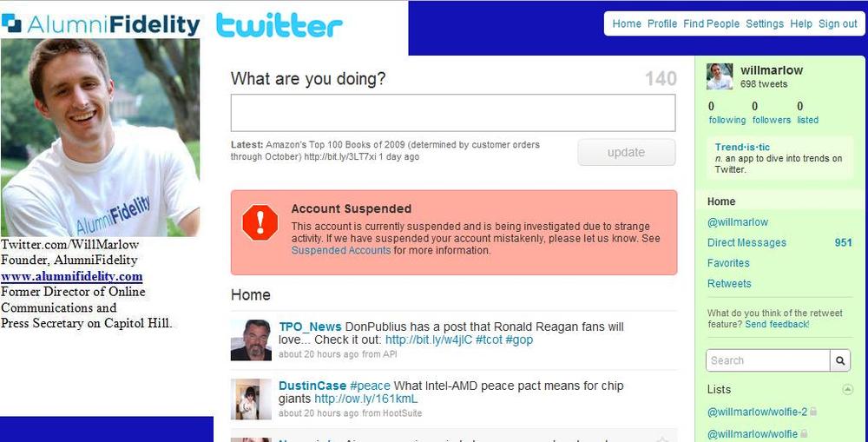Click the large profile photo
This screenshot has height=442, width=868.
click(101, 137)
